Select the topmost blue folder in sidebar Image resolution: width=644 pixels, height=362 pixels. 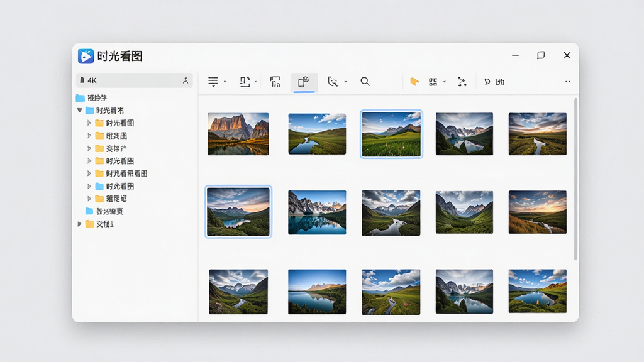92,97
